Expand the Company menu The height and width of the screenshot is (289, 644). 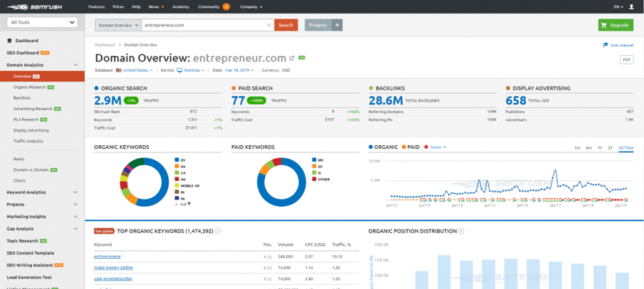coord(251,7)
